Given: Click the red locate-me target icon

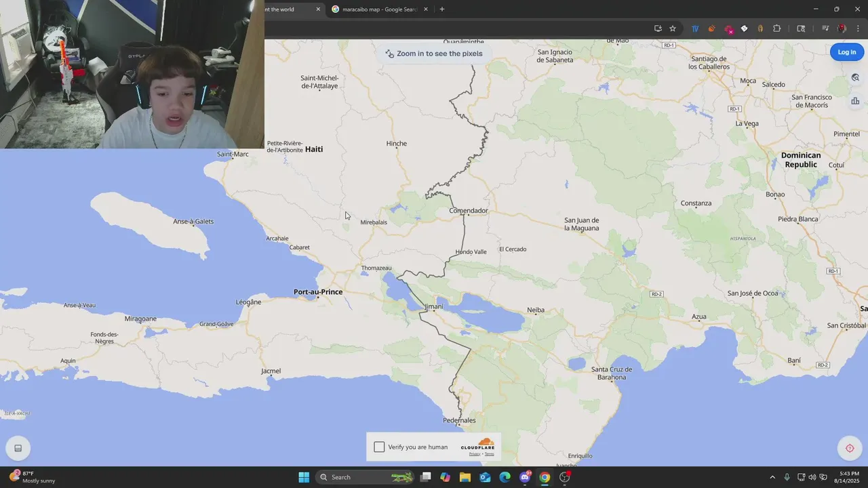Looking at the screenshot, I should pos(850,448).
